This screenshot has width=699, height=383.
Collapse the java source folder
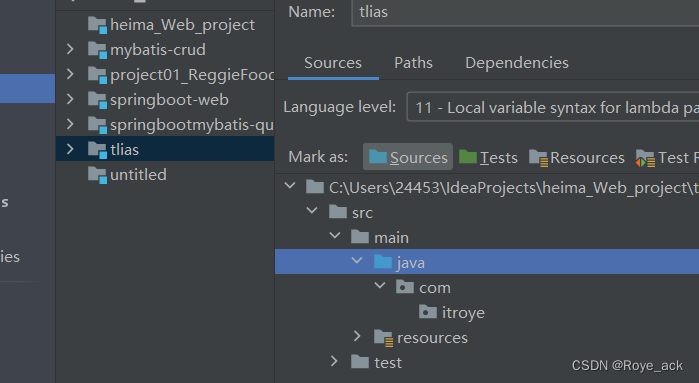coord(357,260)
